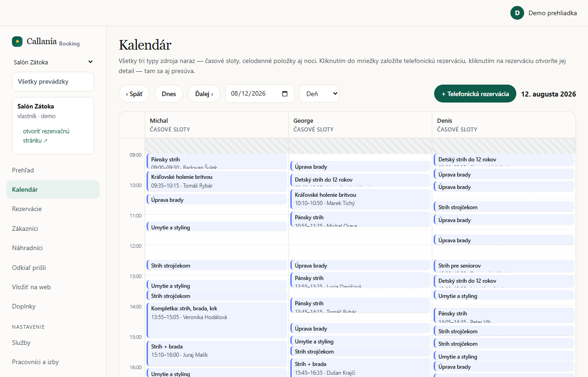Click the Denis column header
The image size is (588, 377).
point(504,125)
